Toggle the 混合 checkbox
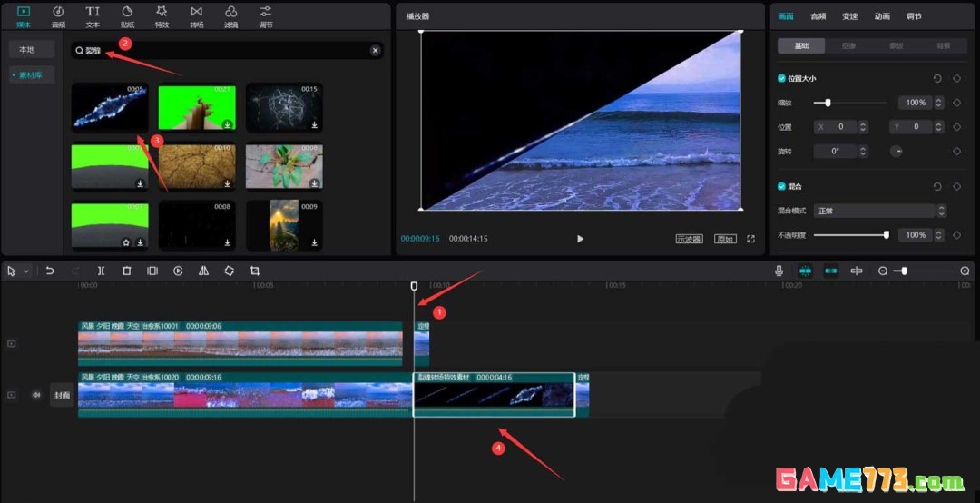 click(782, 186)
